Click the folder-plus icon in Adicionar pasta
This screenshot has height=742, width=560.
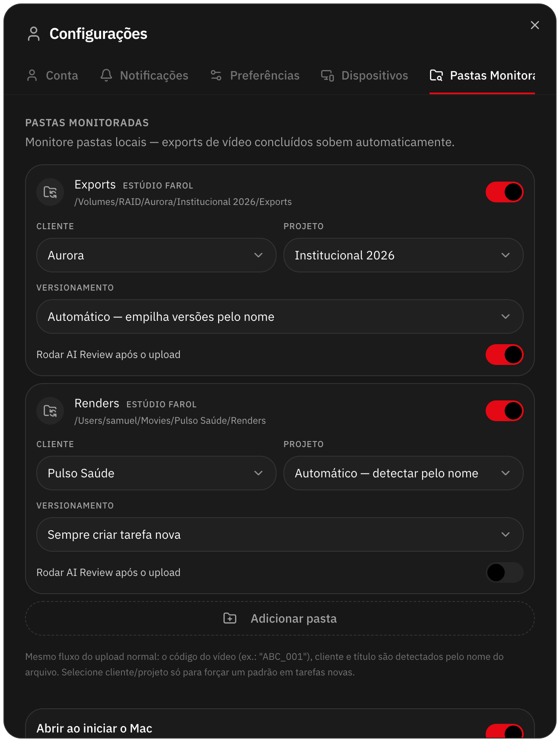click(x=230, y=618)
